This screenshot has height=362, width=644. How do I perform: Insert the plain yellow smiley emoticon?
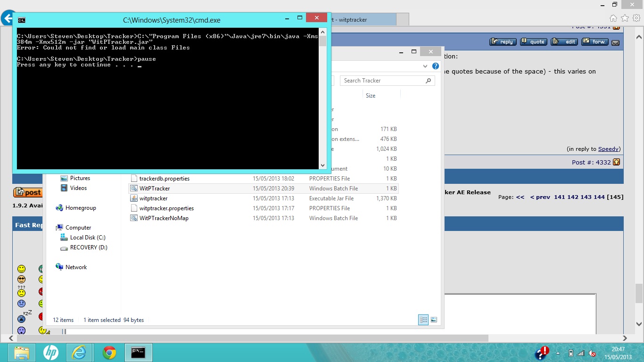[x=21, y=269]
